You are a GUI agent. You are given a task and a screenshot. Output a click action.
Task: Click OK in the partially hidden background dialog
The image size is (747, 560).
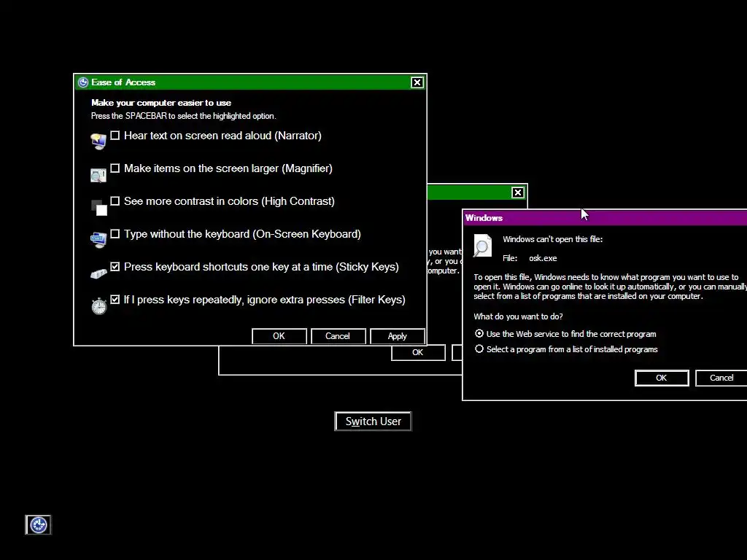418,352
